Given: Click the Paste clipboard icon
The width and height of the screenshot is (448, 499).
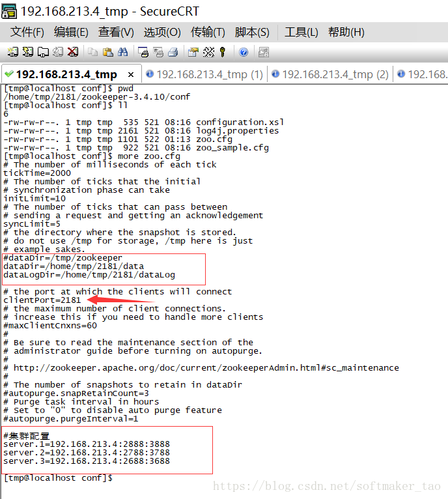Looking at the screenshot, I should click(x=108, y=52).
